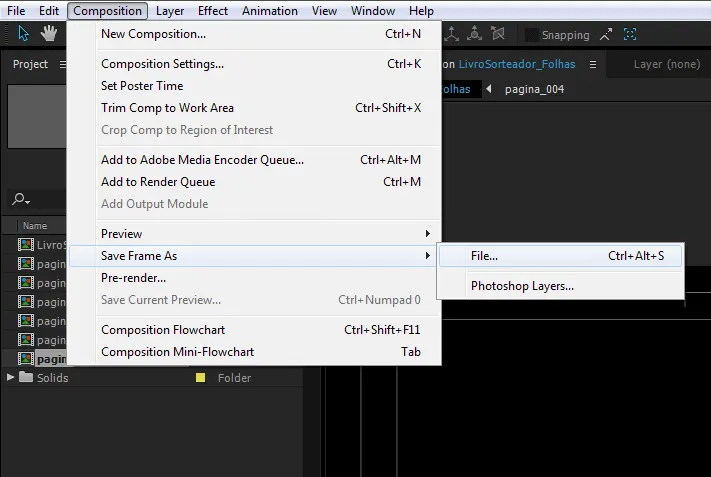Click pagina_004 in the comp breadcrumb
This screenshot has width=711, height=477.
click(x=534, y=89)
